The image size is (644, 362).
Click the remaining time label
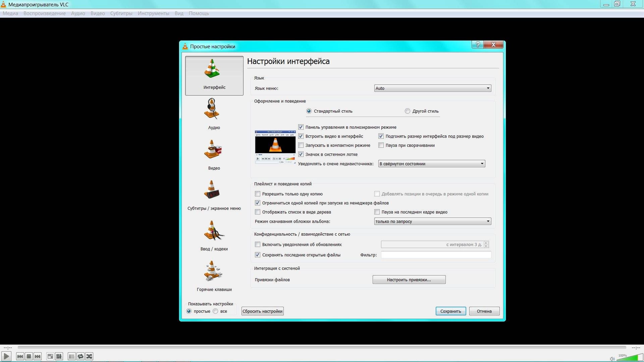click(x=636, y=348)
